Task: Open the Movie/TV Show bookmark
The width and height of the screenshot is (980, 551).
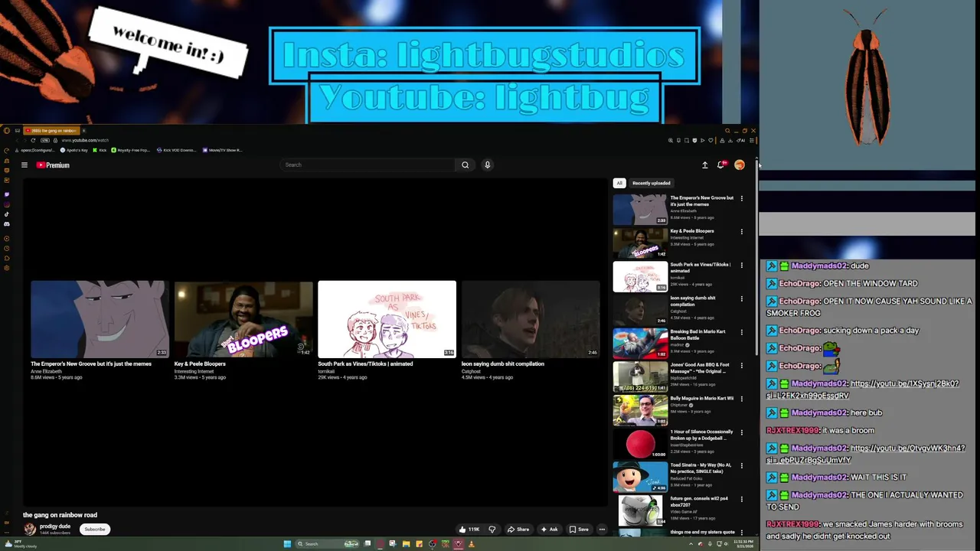Action: click(222, 150)
